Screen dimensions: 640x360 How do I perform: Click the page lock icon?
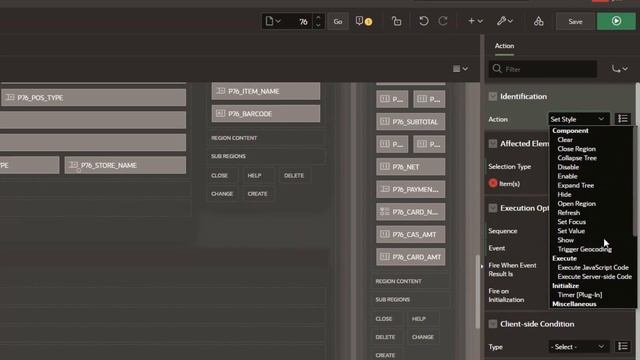tap(396, 21)
